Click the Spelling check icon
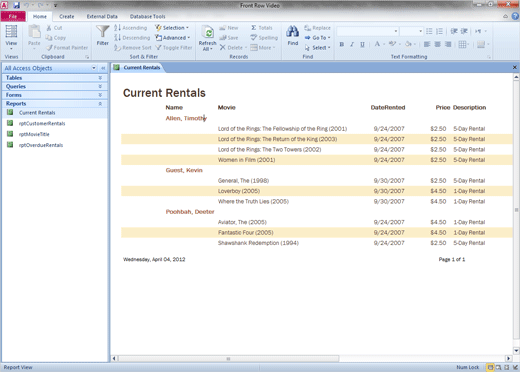 (x=254, y=38)
